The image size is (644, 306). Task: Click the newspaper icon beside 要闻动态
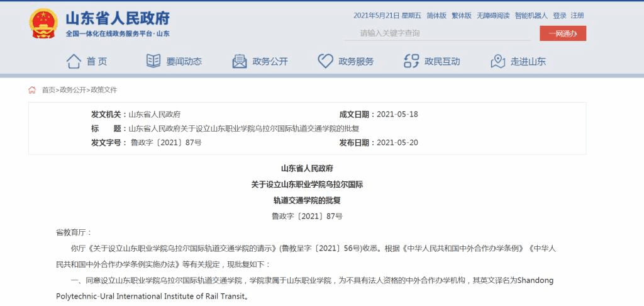(153, 61)
